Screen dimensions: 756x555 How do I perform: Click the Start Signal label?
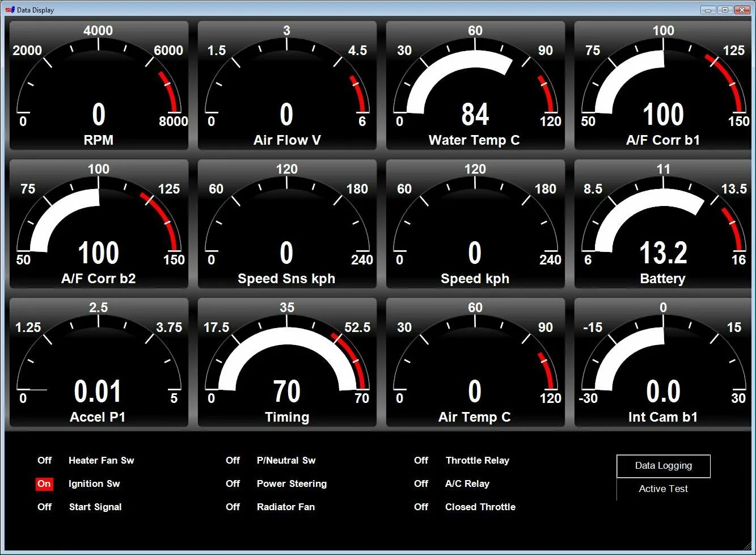coord(95,507)
